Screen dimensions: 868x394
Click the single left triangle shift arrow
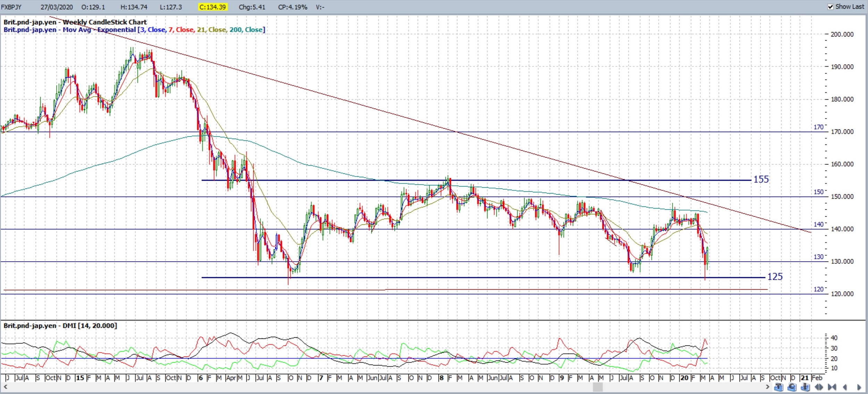click(x=845, y=387)
